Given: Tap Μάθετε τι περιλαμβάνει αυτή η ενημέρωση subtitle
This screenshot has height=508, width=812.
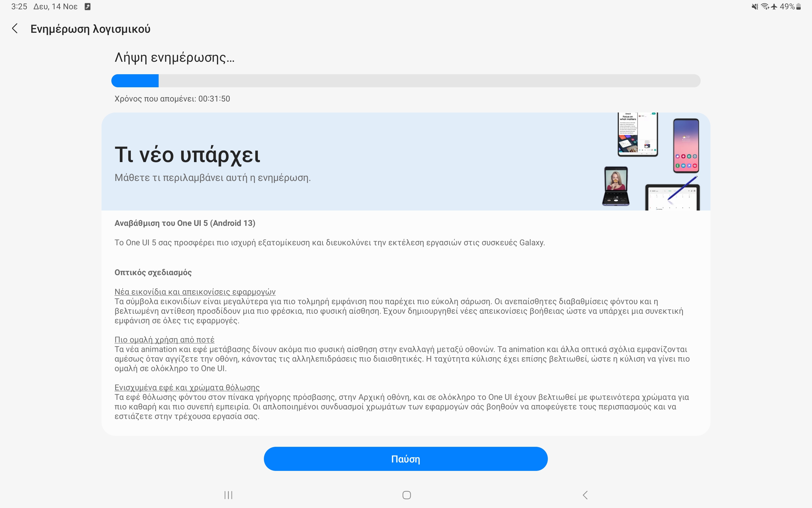Looking at the screenshot, I should tap(213, 177).
